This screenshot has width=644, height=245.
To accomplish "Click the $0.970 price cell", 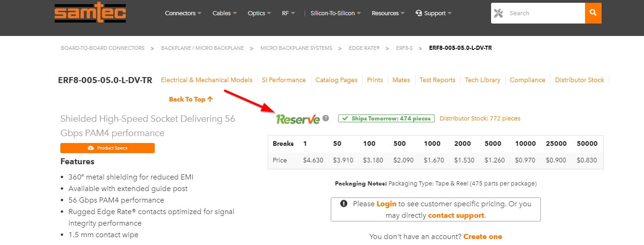I will pos(526,160).
